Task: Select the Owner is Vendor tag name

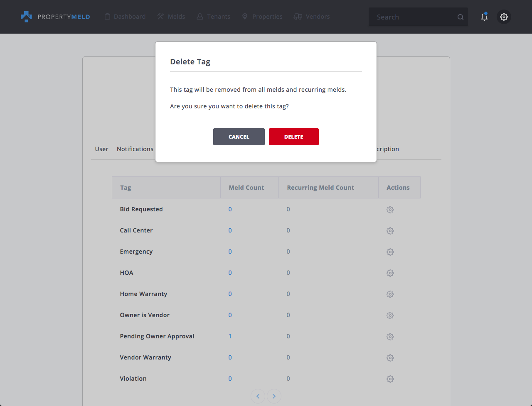Action: coord(145,315)
